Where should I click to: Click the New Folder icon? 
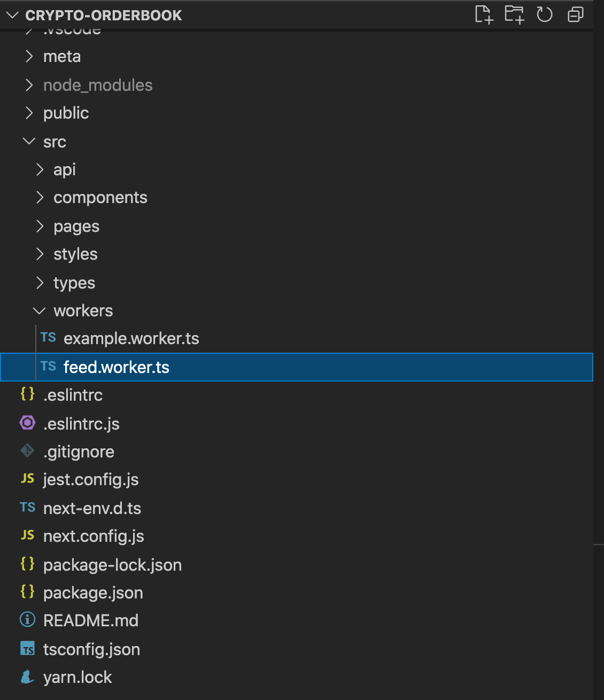pos(514,14)
